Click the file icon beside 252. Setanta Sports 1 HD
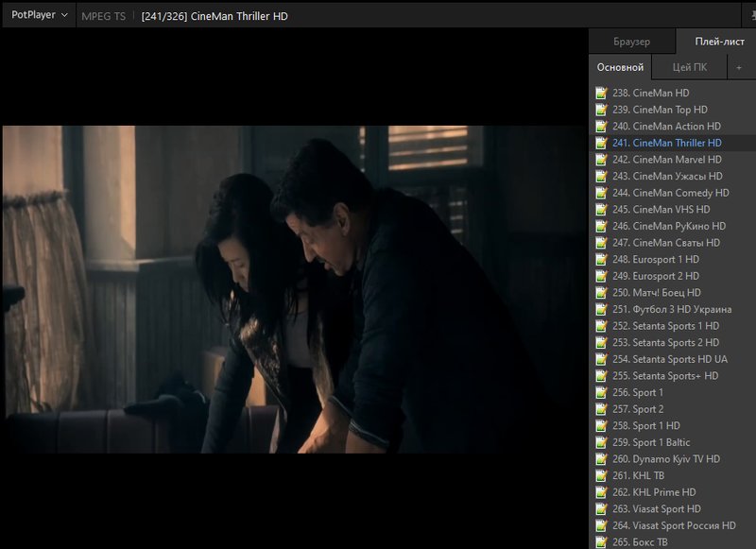Screen dimensions: 756x549 click(600, 326)
